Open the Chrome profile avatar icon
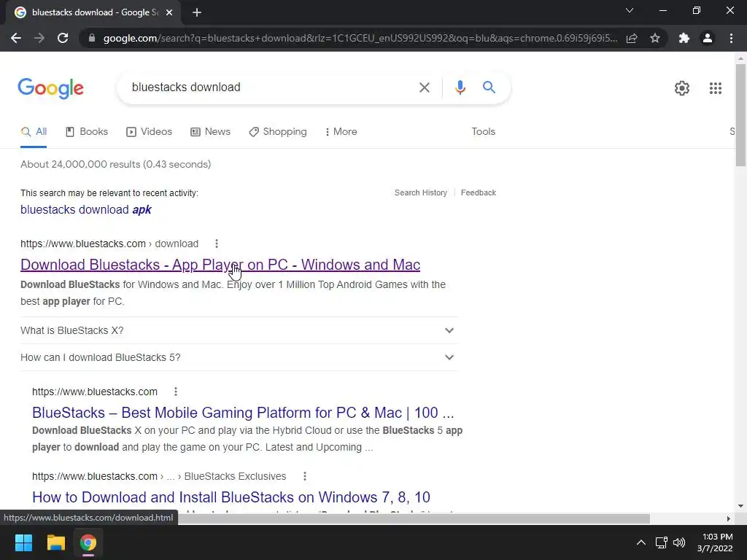Image resolution: width=747 pixels, height=560 pixels. pyautogui.click(x=708, y=38)
